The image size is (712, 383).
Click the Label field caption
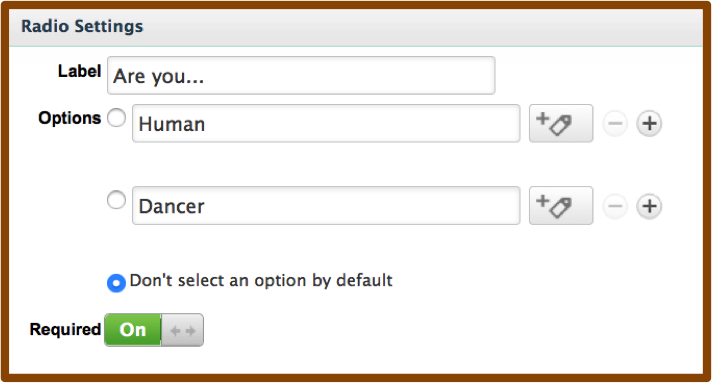79,71
